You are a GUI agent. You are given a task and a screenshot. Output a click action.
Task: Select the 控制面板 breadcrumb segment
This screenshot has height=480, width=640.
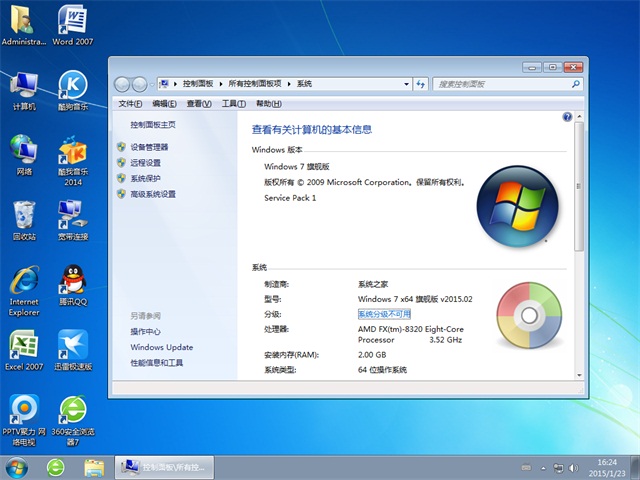(x=198, y=84)
